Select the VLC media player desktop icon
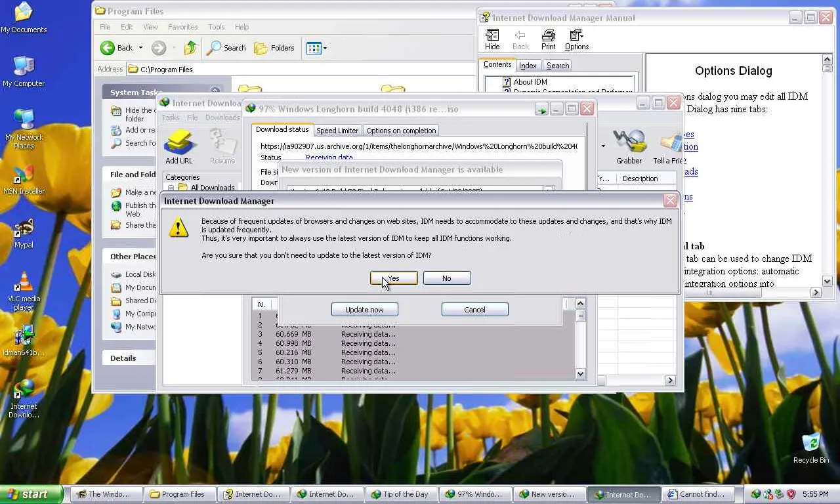Image resolution: width=840 pixels, height=504 pixels. 24,291
